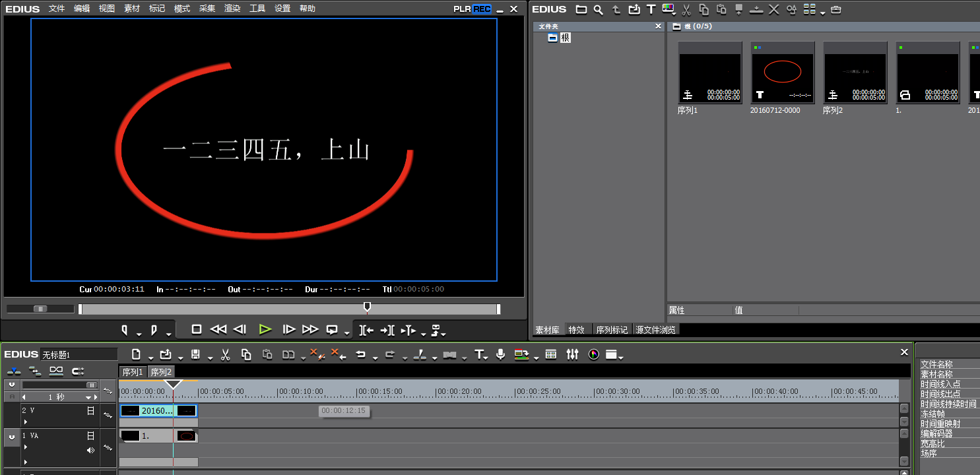The height and width of the screenshot is (475, 980).
Task: Select the Cut scissors icon on timeline toolbar
Action: point(224,354)
